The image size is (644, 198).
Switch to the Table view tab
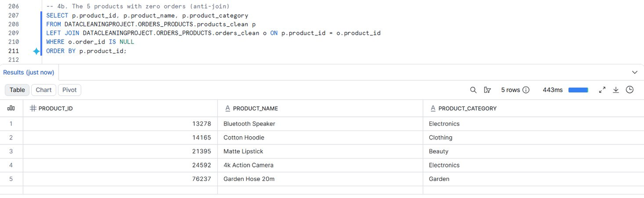[18, 90]
